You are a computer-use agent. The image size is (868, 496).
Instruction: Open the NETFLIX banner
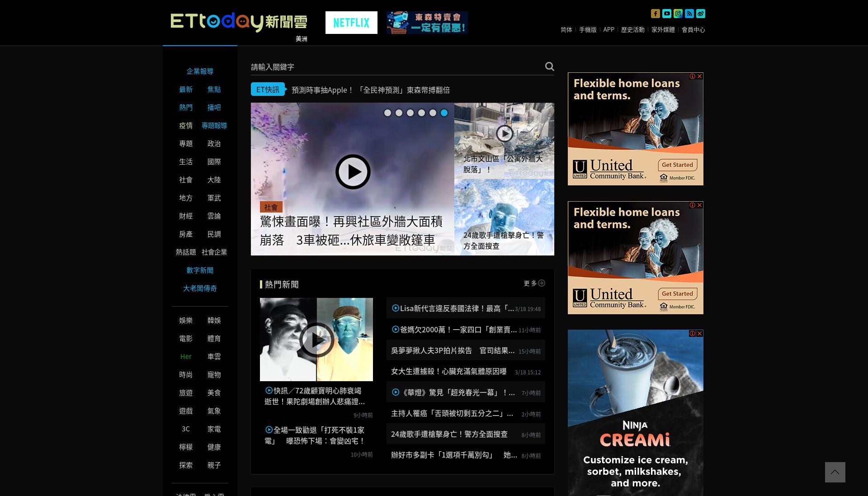[351, 23]
